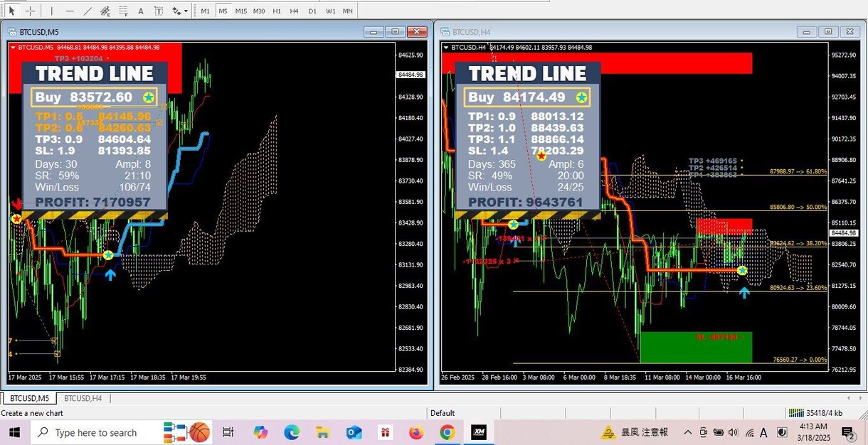Click the connection status 35418/4 kb
The height and width of the screenshot is (445, 868).
816,413
